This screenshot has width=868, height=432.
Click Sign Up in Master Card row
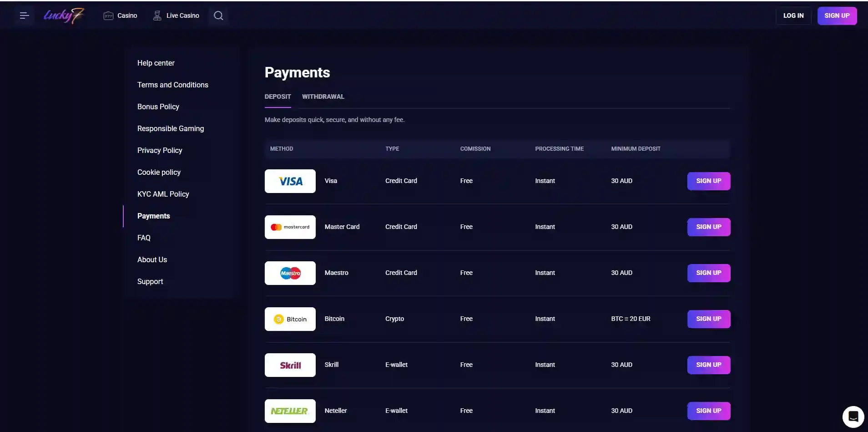coord(709,227)
